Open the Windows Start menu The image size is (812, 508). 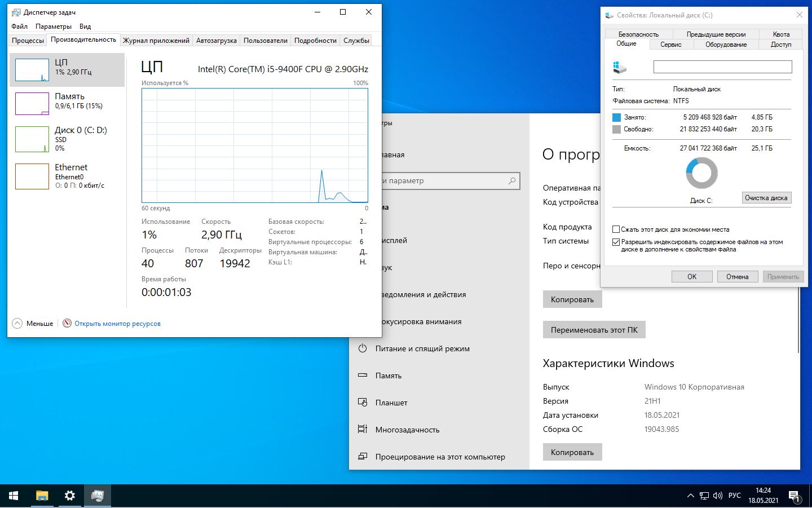pos(14,496)
